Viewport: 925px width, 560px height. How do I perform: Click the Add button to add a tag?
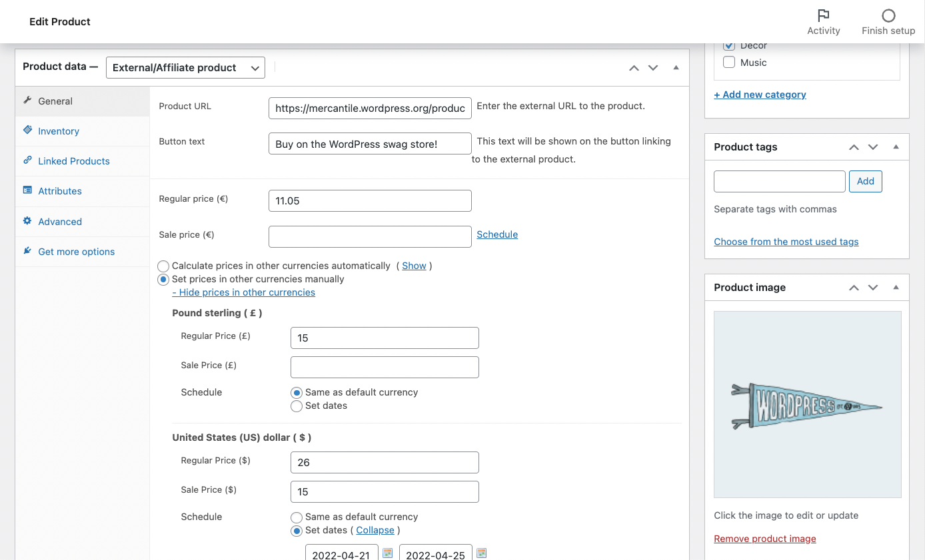[865, 181]
